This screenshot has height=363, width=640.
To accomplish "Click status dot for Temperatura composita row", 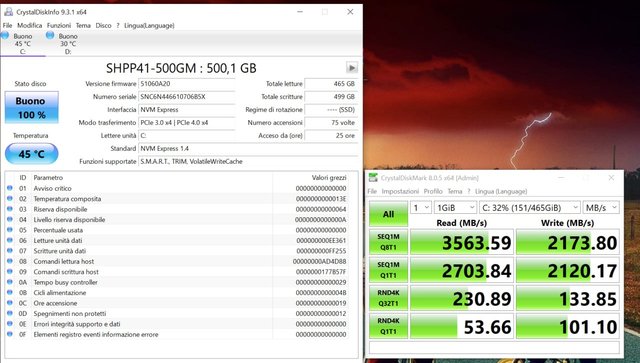I will [10, 198].
